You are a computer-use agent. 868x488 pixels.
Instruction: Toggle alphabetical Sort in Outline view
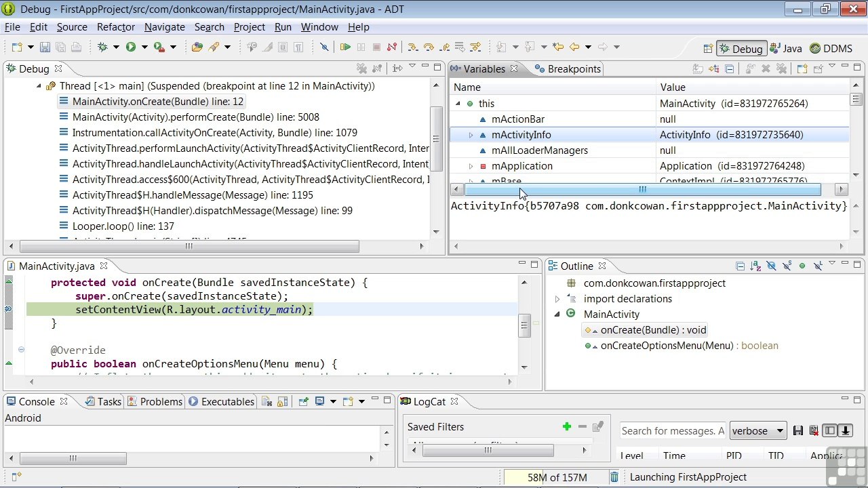point(755,266)
